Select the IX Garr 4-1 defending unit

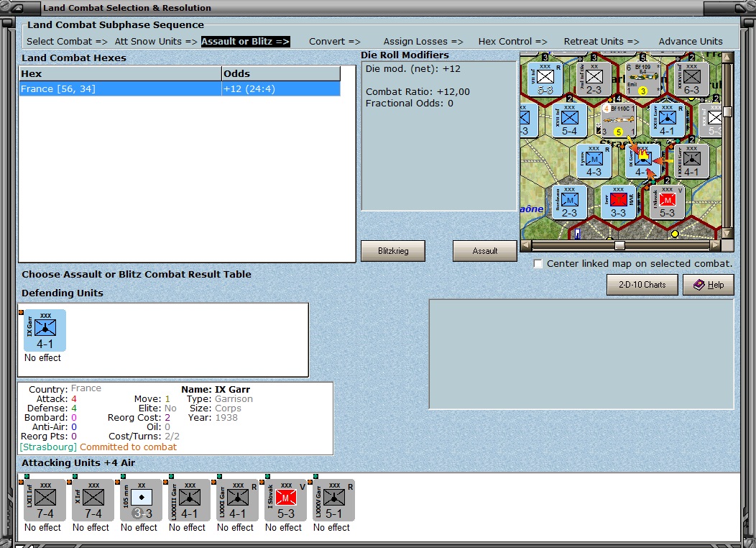pos(45,330)
